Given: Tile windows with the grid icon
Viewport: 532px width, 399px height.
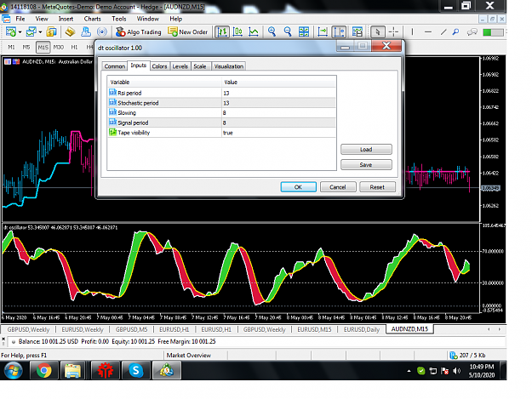Looking at the screenshot, I should (304, 31).
